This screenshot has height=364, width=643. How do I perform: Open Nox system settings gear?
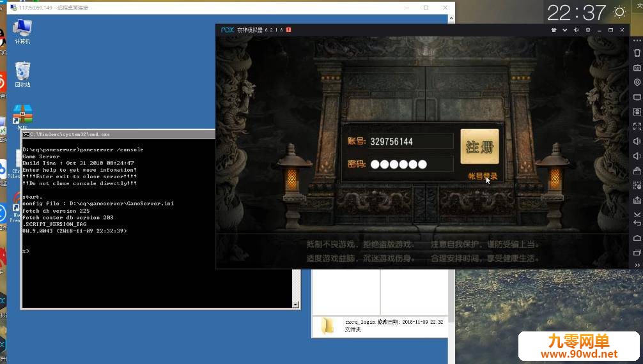coord(587,30)
